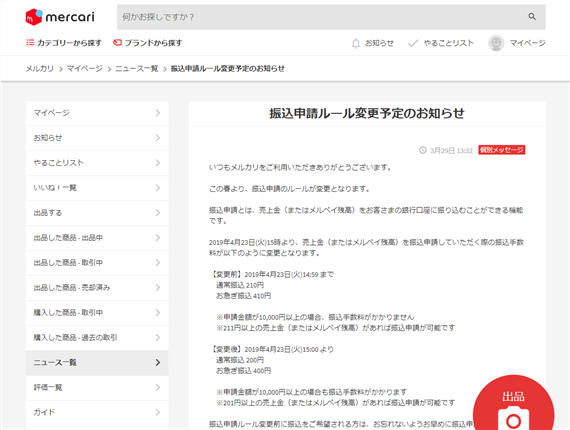
Task: Click the greeting line いつもメルカリをご利用いただき
Action: tap(300, 168)
